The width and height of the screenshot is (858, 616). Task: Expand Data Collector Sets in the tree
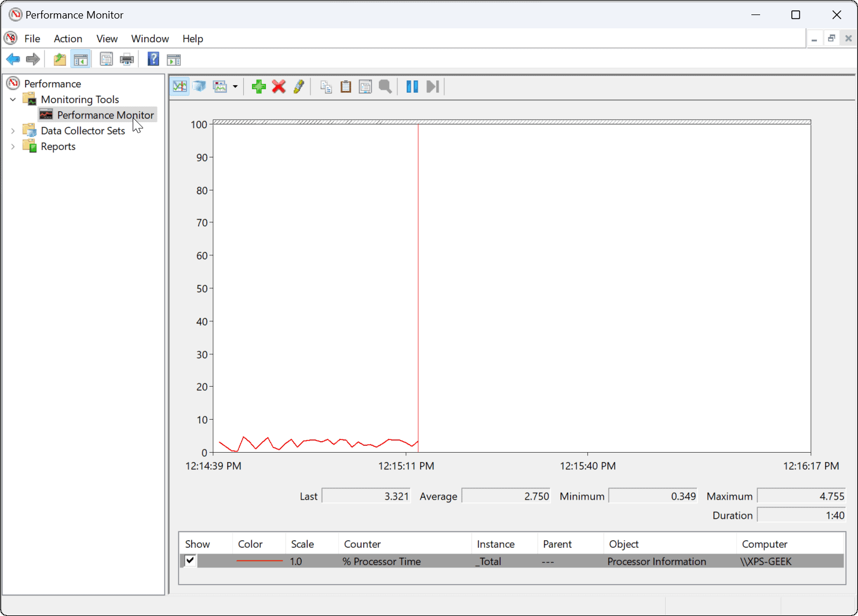coord(13,130)
